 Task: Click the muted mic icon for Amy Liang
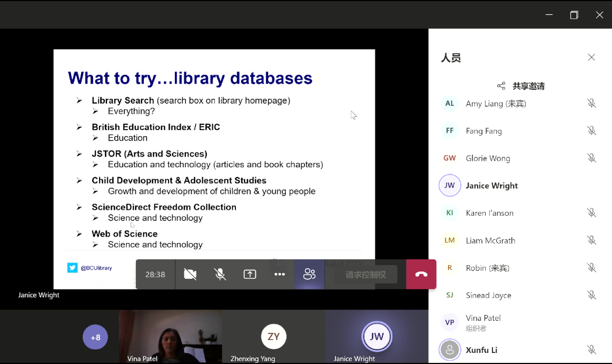pos(591,103)
